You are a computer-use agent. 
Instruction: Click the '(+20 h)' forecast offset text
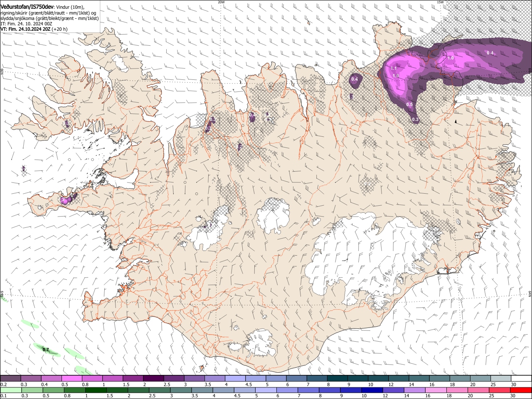click(x=60, y=29)
